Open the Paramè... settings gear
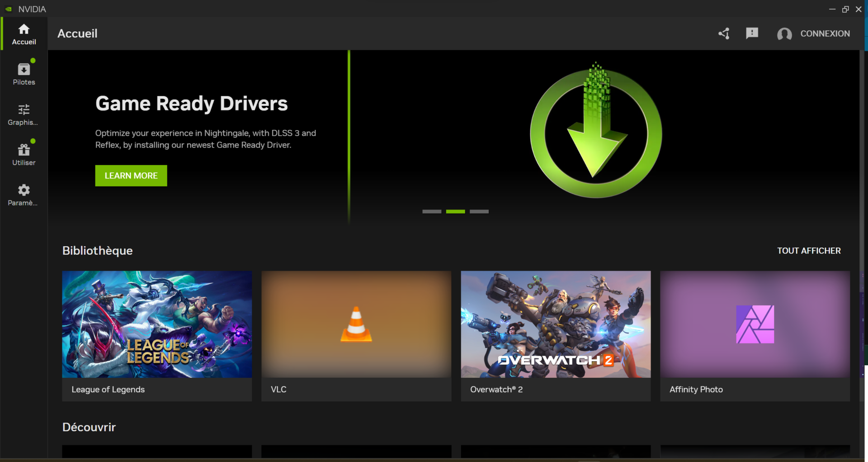Image resolution: width=868 pixels, height=462 pixels. 24,195
